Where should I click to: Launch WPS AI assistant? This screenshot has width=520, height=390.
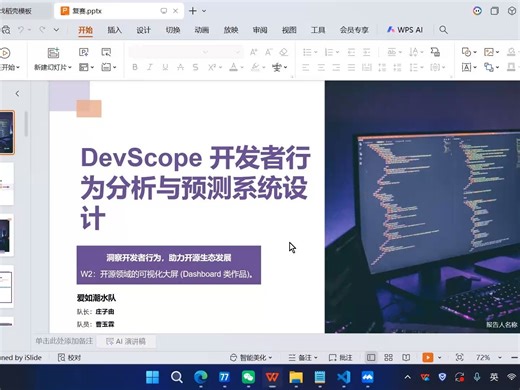[x=404, y=30]
